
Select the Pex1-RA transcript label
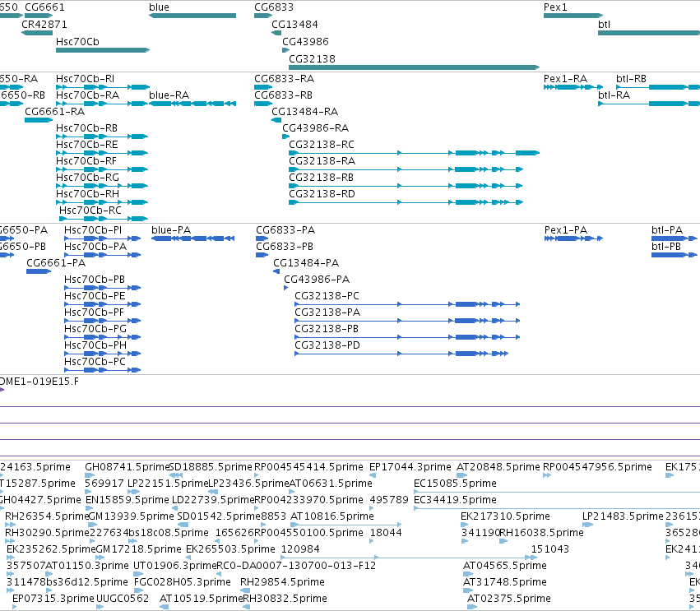point(566,79)
